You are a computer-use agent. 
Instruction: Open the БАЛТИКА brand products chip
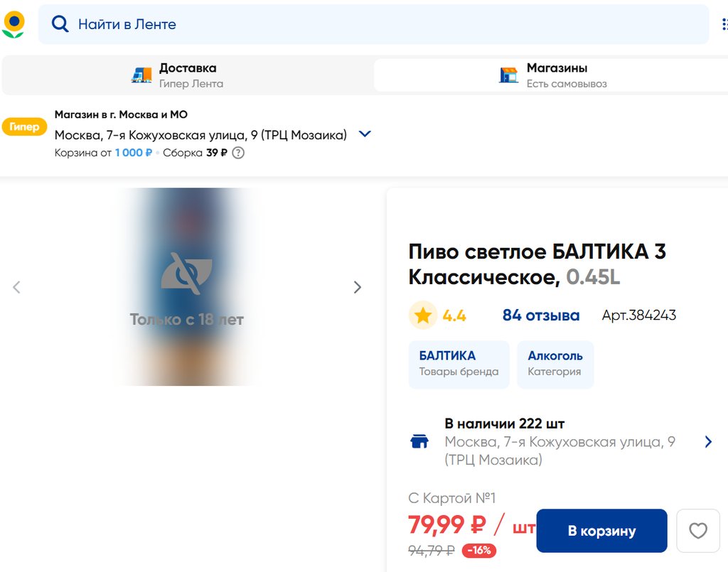459,364
